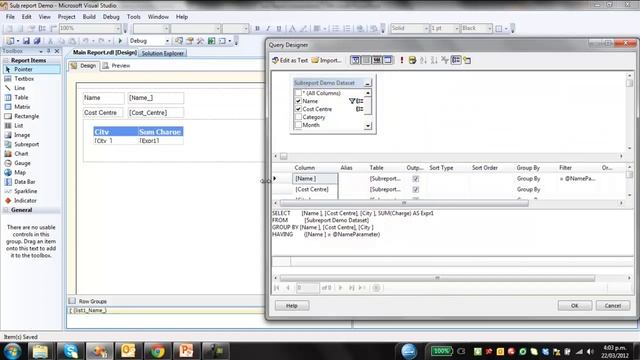Switch to the Solution Explorer tab
640x360 pixels.
pyautogui.click(x=162, y=53)
